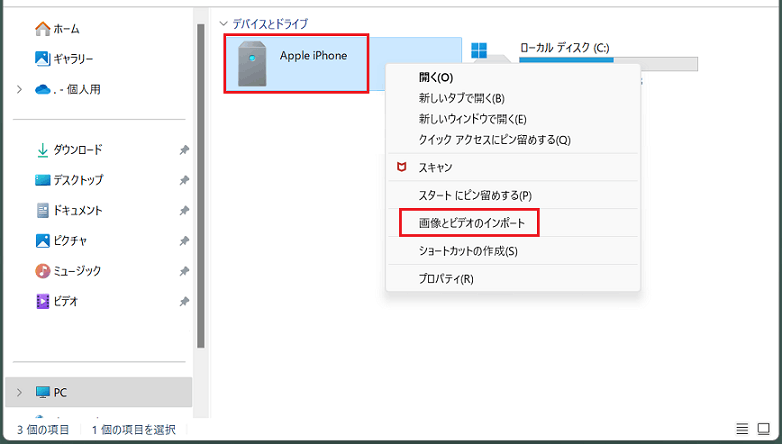This screenshot has height=444, width=782.
Task: Expand the OneDrive 個人用 tree node
Action: tap(19, 90)
